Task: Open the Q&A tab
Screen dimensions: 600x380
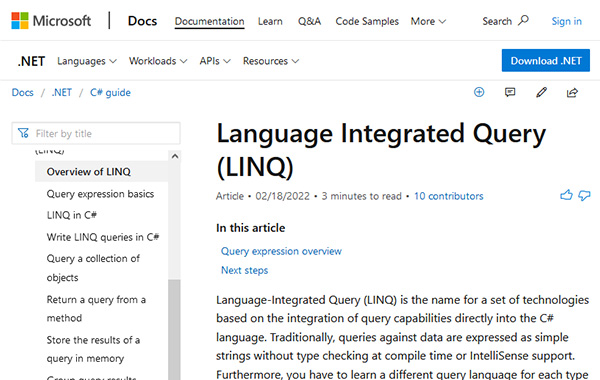Action: (309, 21)
